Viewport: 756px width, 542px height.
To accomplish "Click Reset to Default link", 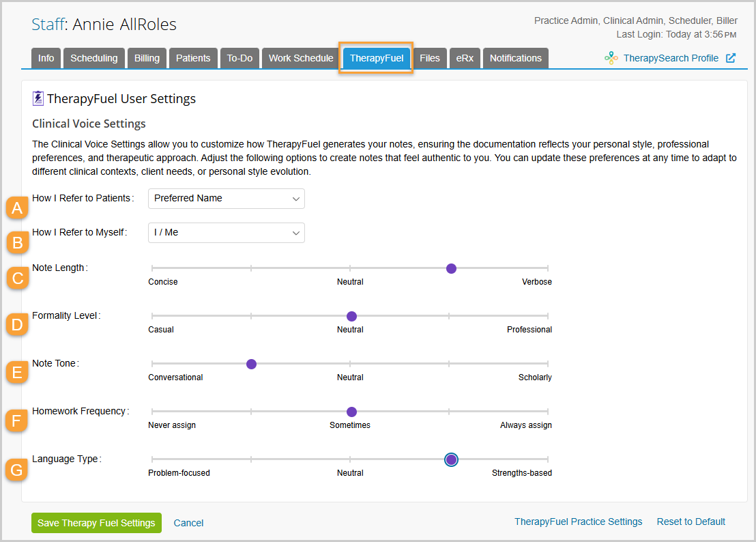I will coord(691,522).
